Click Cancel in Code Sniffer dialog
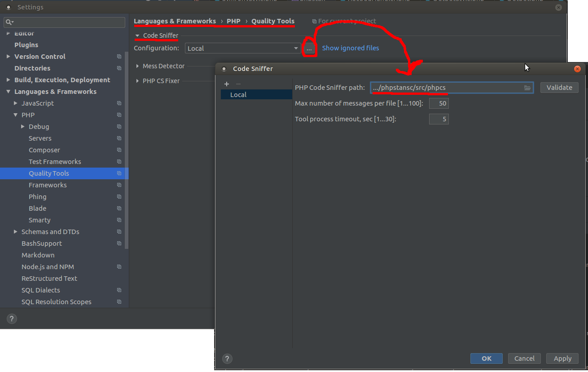The width and height of the screenshot is (588, 372). tap(524, 359)
